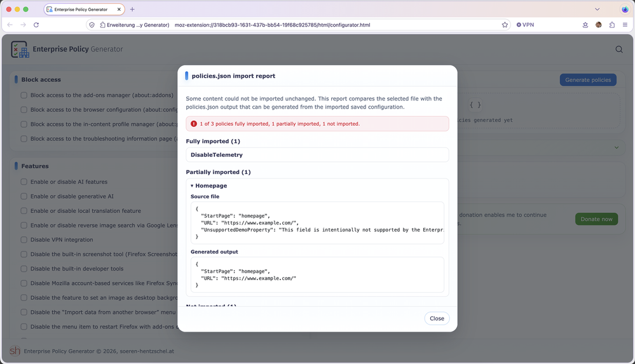The height and width of the screenshot is (364, 635).
Task: Click the Fully imported (1) heading
Action: [213, 141]
